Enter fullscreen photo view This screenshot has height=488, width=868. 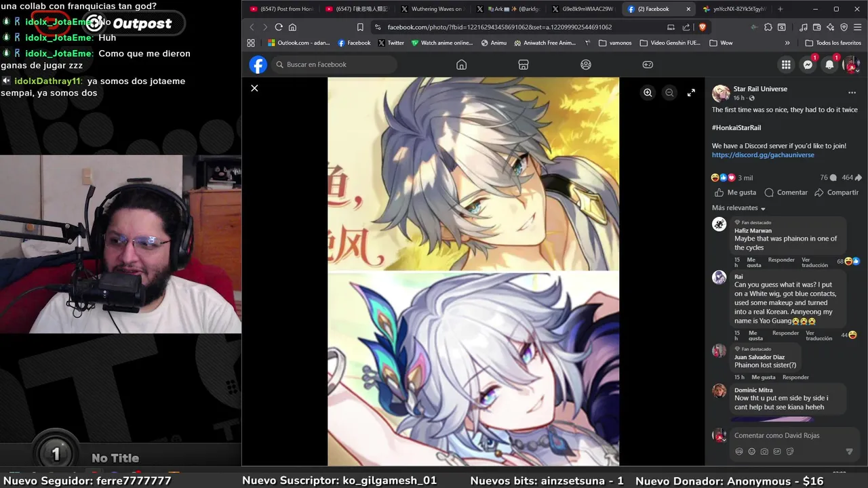coord(691,93)
